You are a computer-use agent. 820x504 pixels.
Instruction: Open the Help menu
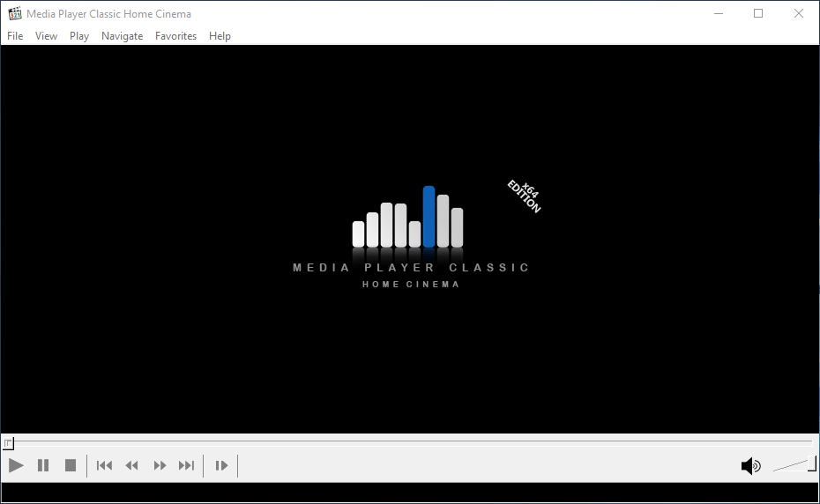[220, 36]
